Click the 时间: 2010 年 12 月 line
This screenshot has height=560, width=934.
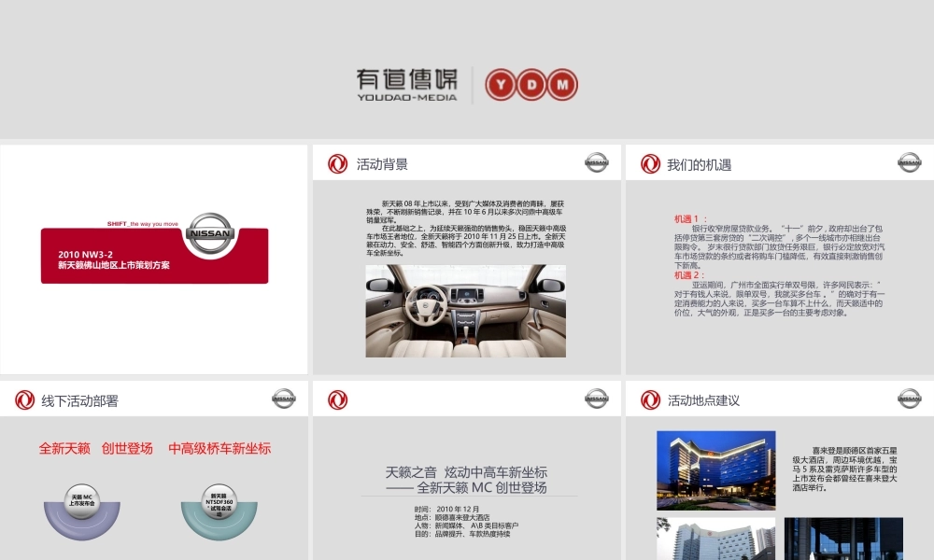click(x=446, y=510)
